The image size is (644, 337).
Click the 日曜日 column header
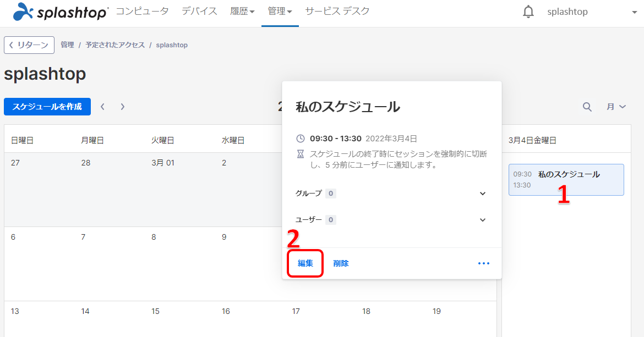22,140
